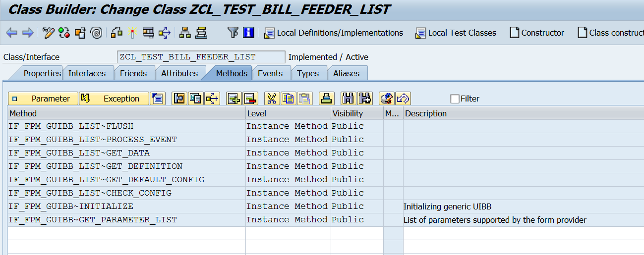Image resolution: width=644 pixels, height=255 pixels.
Task: Select the IF_FPM_GUIBB_LIST~GET_DATA method row
Action: click(79, 153)
